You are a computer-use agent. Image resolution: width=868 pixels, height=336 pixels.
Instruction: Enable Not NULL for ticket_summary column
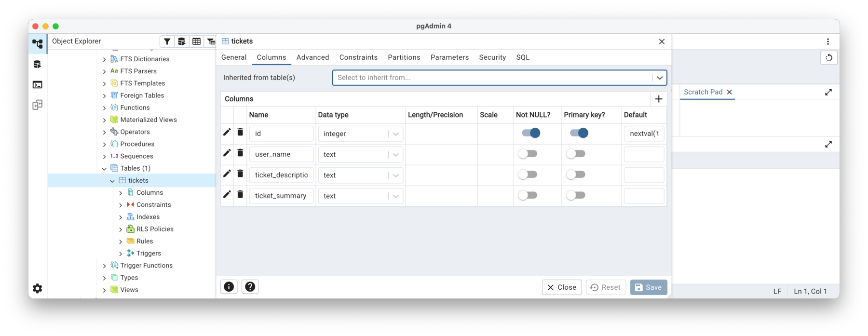point(528,195)
